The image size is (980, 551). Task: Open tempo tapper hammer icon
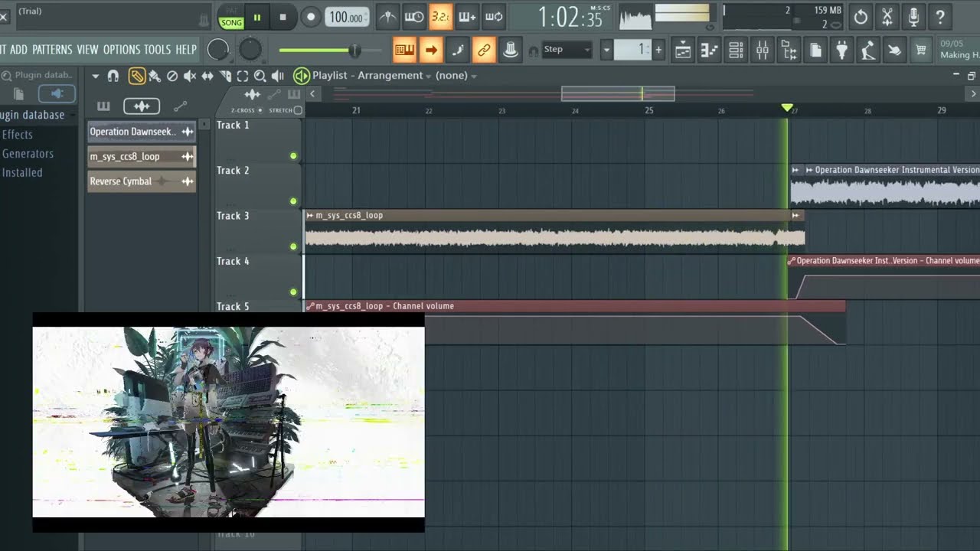coord(867,51)
